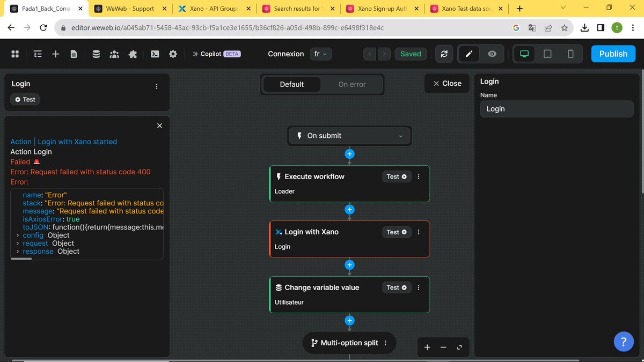Add action after Login with Xano
Screen dimensions: 644x362
349,265
